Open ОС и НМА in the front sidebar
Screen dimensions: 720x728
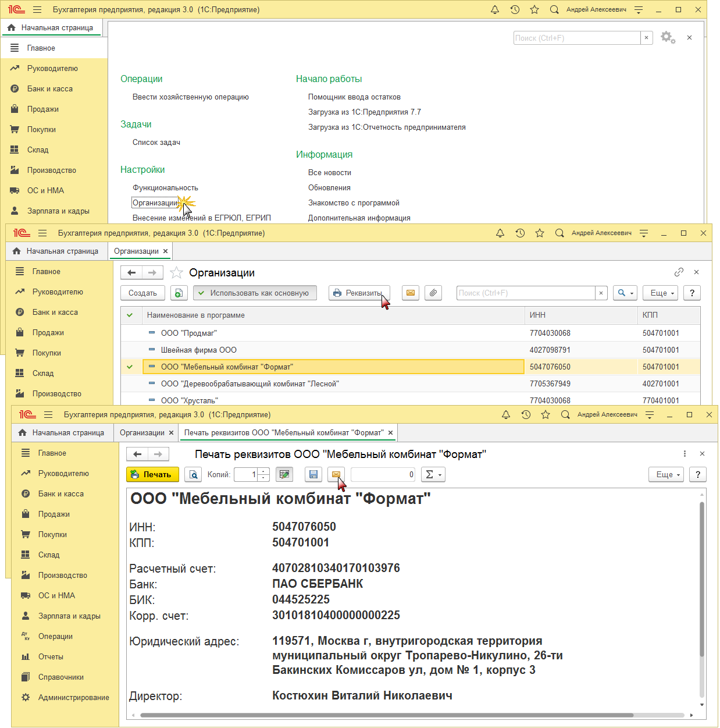click(x=56, y=595)
